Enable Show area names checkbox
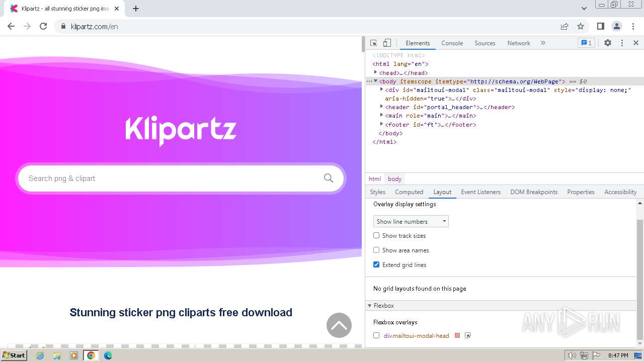This screenshot has height=362, width=644. 376,250
